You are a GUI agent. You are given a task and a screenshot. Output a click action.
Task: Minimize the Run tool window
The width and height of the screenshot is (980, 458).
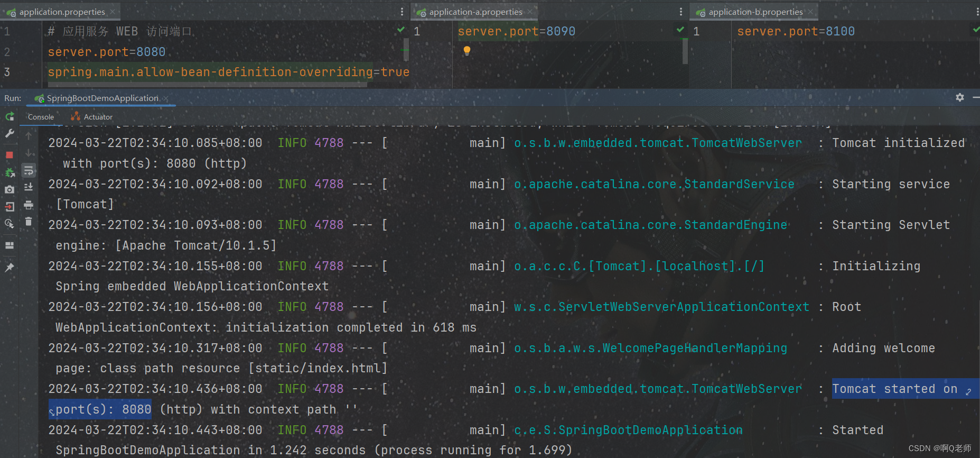pyautogui.click(x=976, y=97)
